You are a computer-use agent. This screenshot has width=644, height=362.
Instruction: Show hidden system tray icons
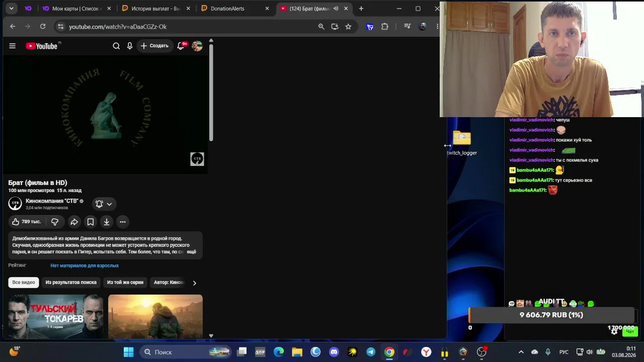coord(521,352)
